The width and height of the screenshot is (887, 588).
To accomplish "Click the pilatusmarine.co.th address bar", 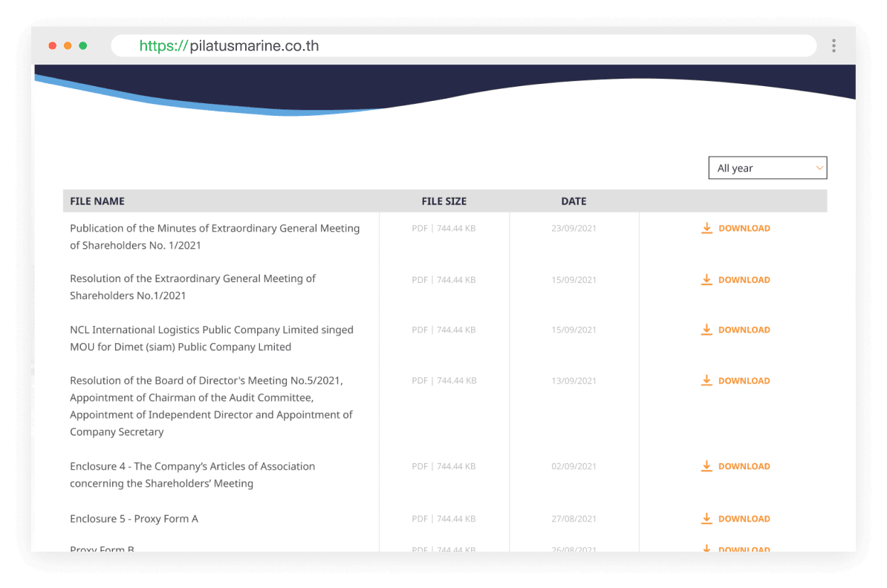I will (x=461, y=46).
